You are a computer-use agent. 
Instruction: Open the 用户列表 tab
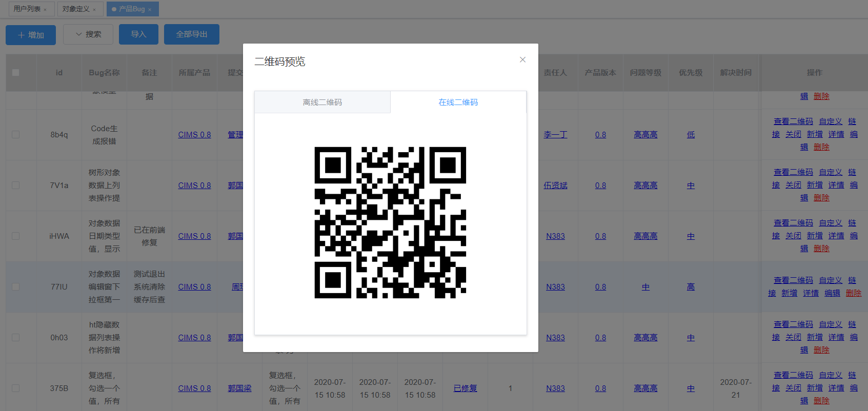pyautogui.click(x=27, y=9)
